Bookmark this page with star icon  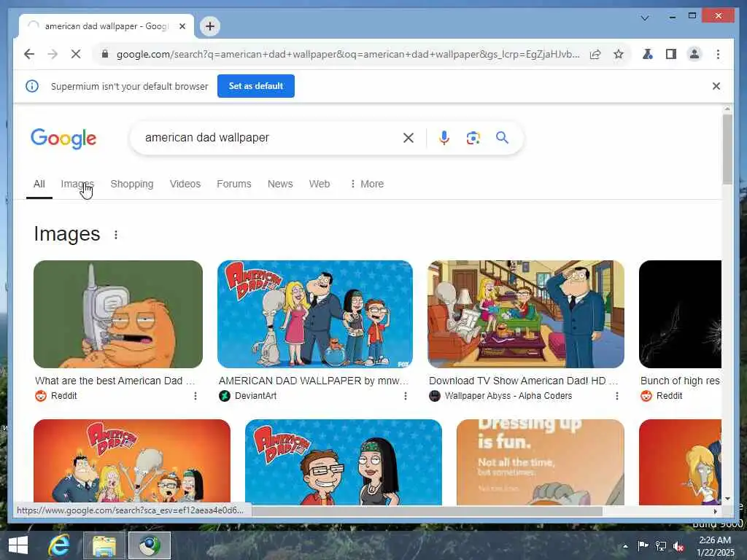click(619, 54)
